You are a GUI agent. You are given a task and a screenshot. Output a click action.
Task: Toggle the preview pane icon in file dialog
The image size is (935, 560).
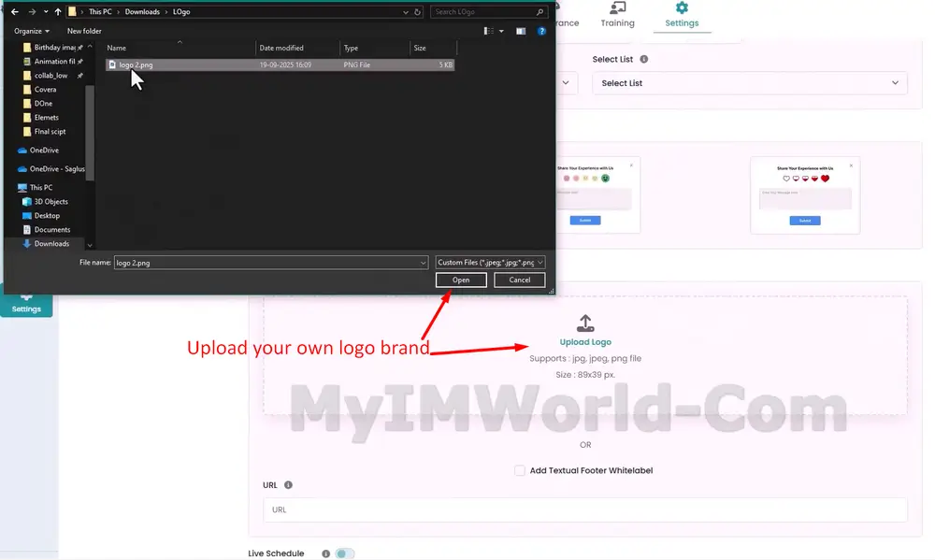[x=522, y=31]
